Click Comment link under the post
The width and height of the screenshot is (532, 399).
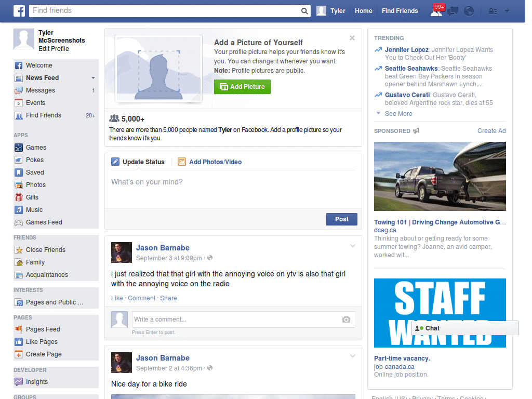click(141, 298)
